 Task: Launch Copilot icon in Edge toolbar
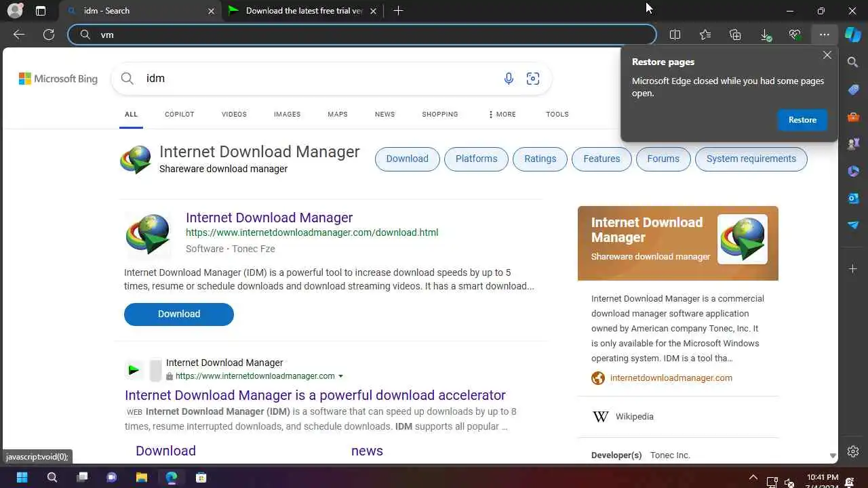[852, 35]
